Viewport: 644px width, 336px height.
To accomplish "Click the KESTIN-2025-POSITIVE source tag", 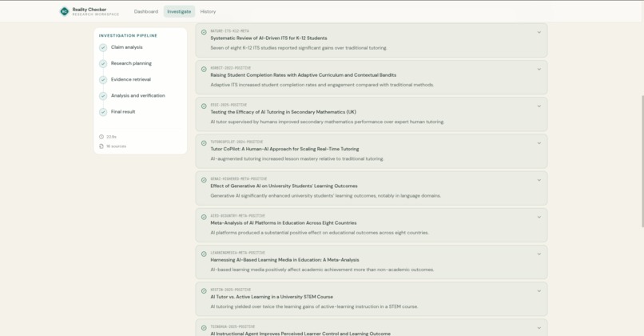I will pyautogui.click(x=230, y=290).
